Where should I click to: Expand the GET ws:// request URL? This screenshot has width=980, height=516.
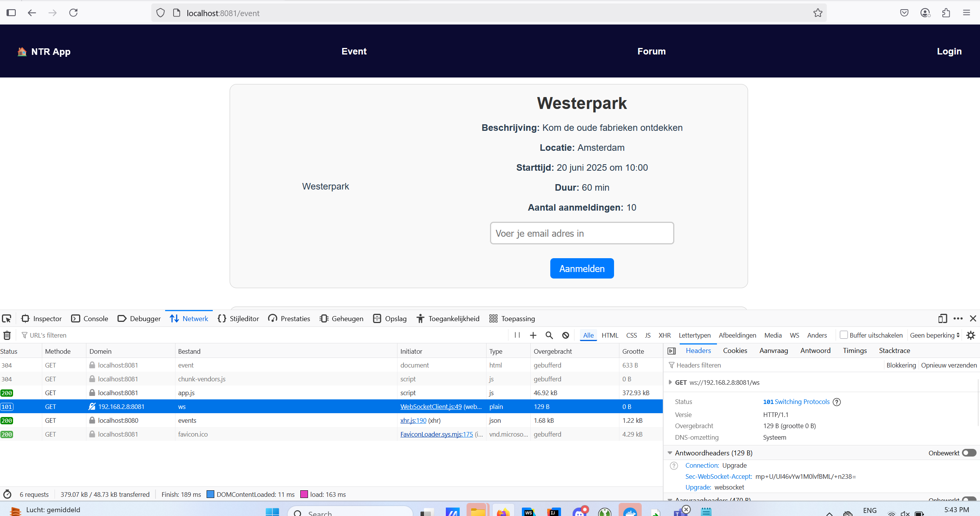tap(670, 382)
